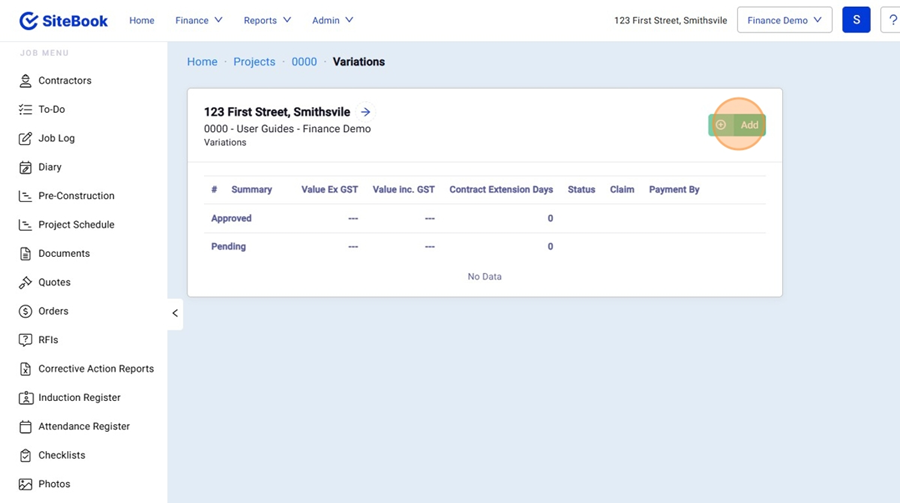
Task: Expand the Finance dropdown menu
Action: 199,20
